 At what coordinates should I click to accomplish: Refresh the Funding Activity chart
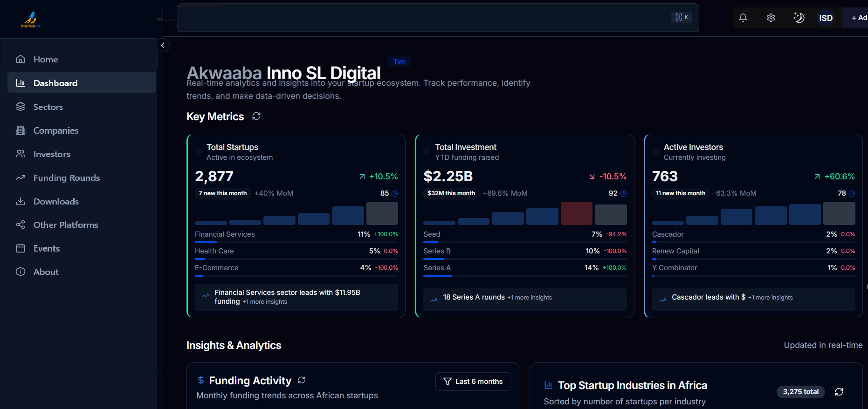click(302, 380)
